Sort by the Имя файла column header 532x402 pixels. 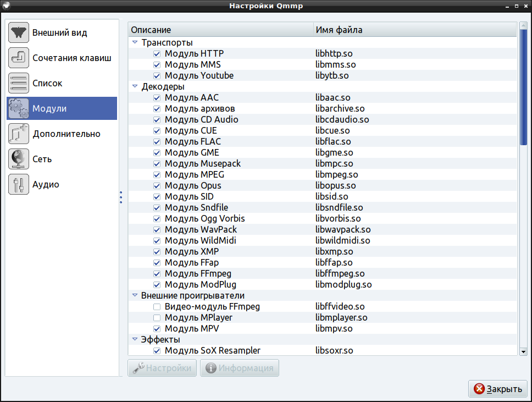(x=412, y=30)
